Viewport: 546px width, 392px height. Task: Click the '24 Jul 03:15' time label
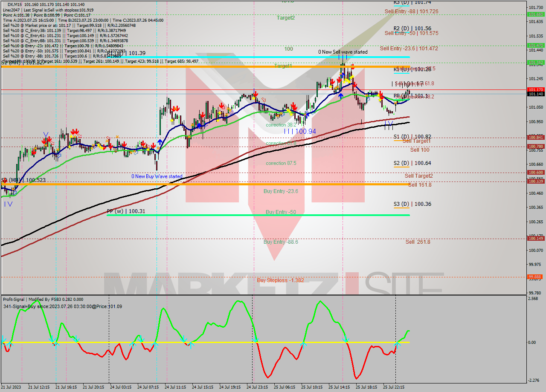[121, 387]
